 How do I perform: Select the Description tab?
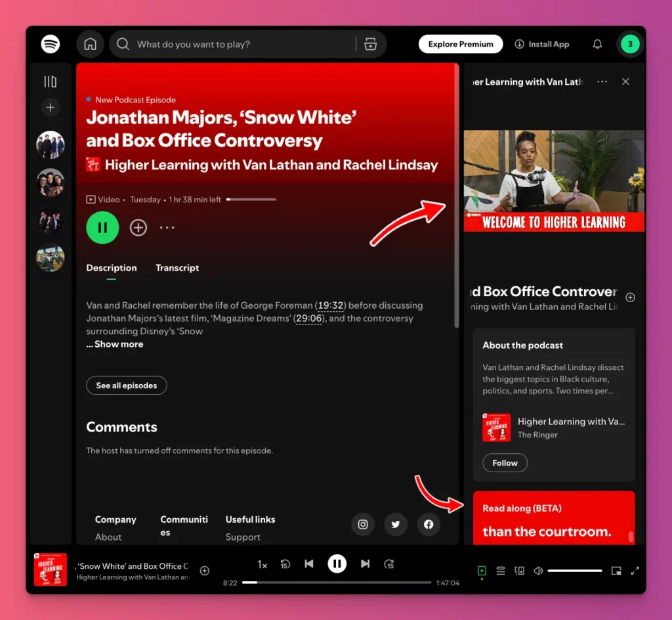111,267
